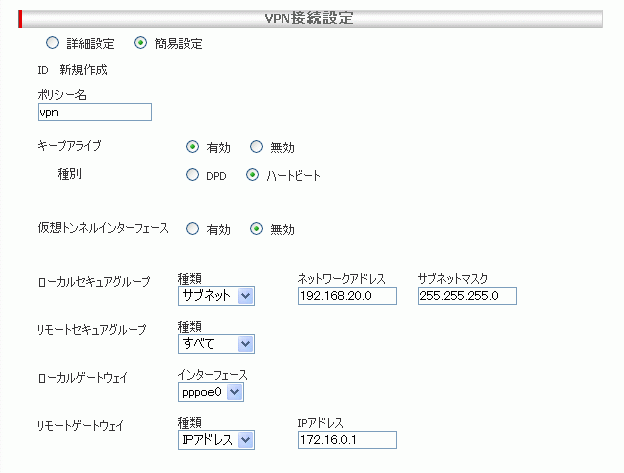Open the ローカルゲートウェイ interface dropdown pppoe0
The width and height of the screenshot is (624, 473).
(x=211, y=392)
